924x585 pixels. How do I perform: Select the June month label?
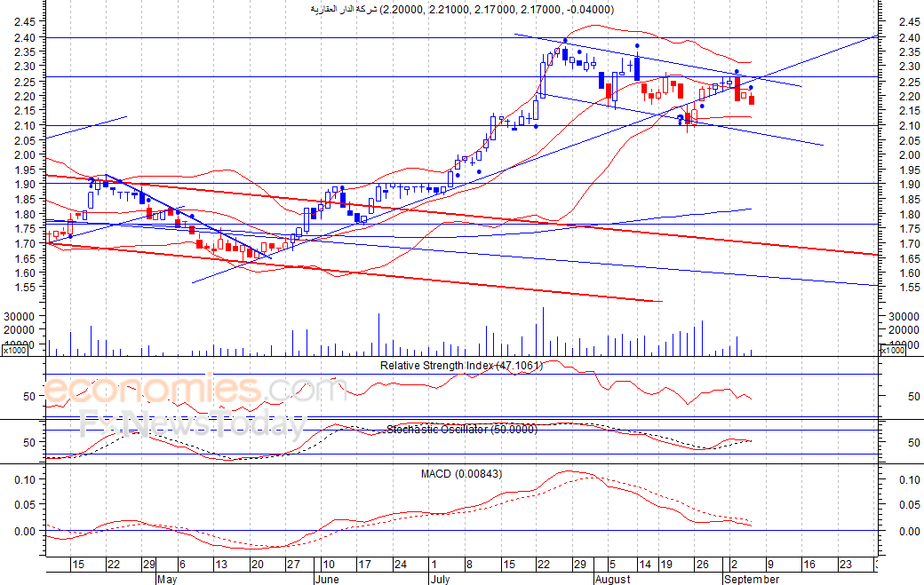click(326, 579)
